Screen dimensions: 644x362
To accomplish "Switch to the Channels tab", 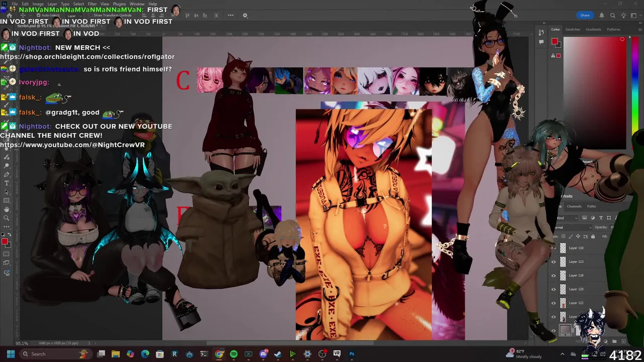I will [x=574, y=206].
